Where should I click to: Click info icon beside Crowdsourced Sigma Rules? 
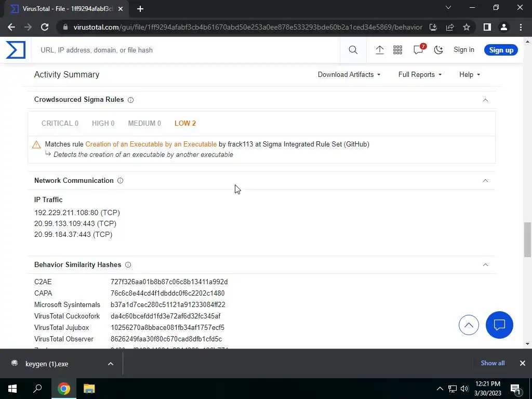point(130,100)
